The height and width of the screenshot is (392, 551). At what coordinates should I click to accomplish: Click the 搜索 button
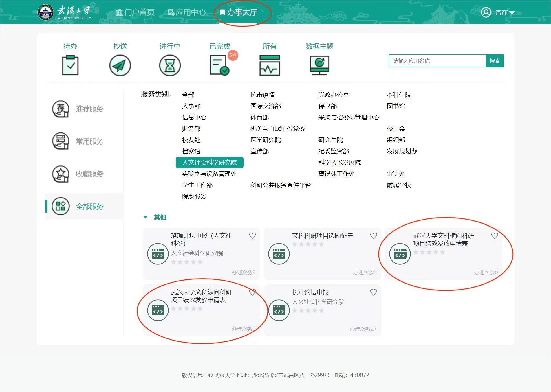[x=495, y=61]
